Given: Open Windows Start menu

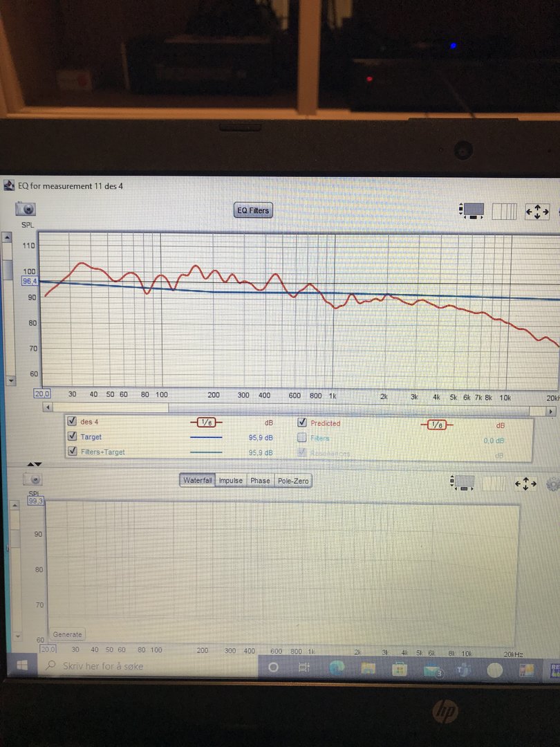Looking at the screenshot, I should [22, 665].
